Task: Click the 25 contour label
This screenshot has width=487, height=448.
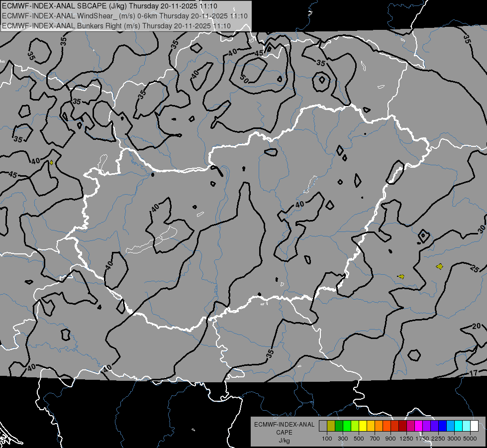Action: (x=475, y=268)
